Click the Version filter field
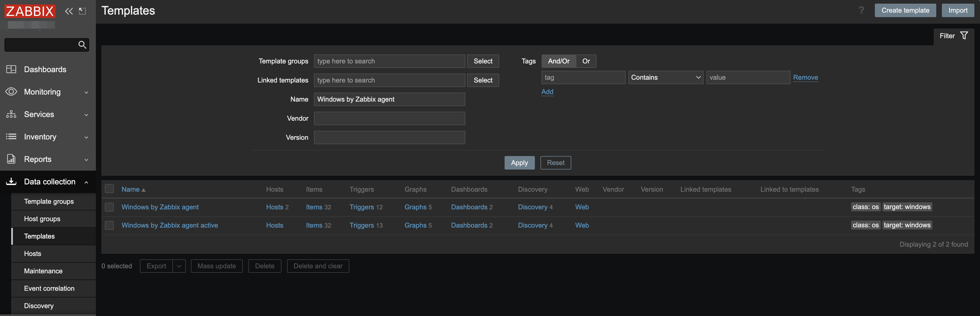This screenshot has width=980, height=316. click(389, 138)
